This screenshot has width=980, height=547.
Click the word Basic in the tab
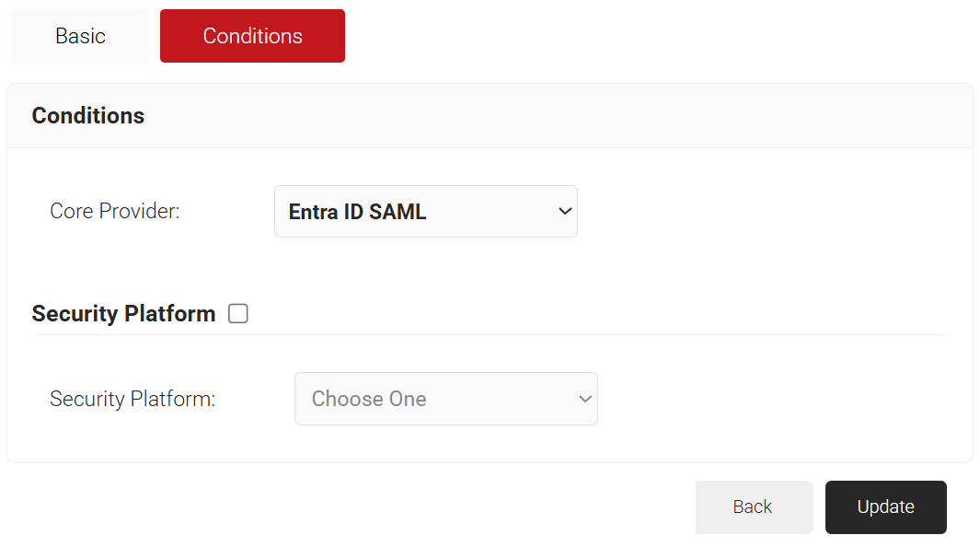click(x=80, y=36)
